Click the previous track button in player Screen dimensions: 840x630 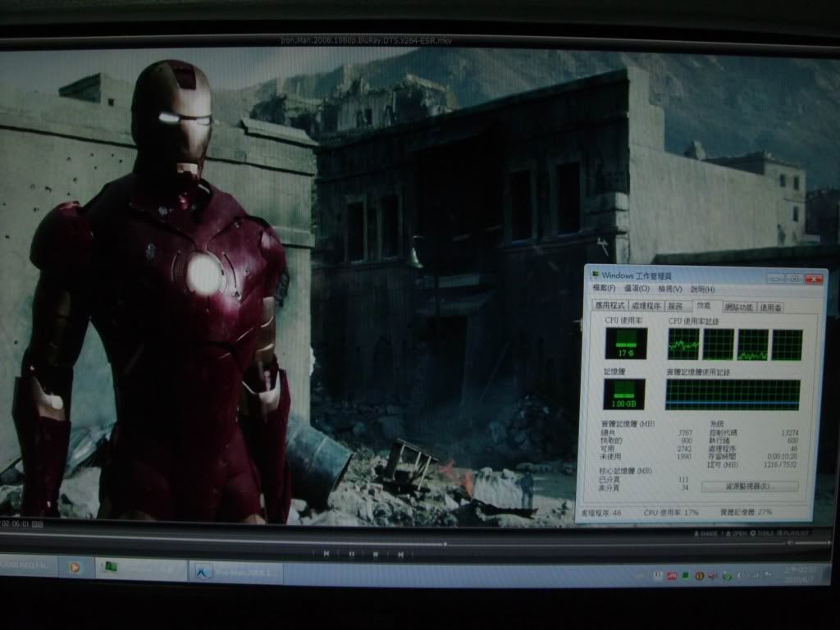326,554
